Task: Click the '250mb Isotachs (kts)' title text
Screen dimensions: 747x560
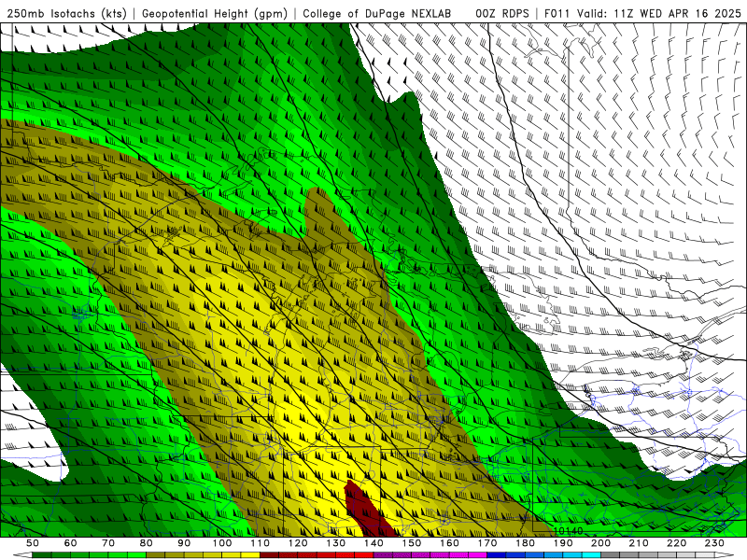Action: coord(67,13)
